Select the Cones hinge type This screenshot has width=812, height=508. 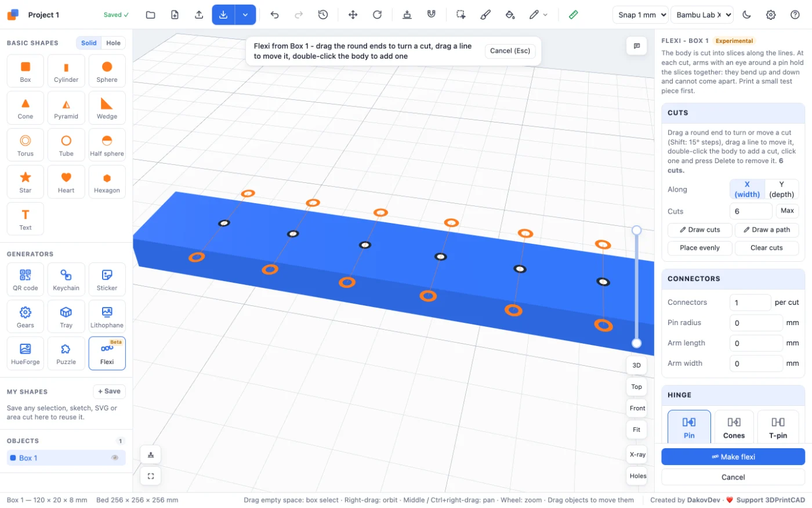point(734,427)
